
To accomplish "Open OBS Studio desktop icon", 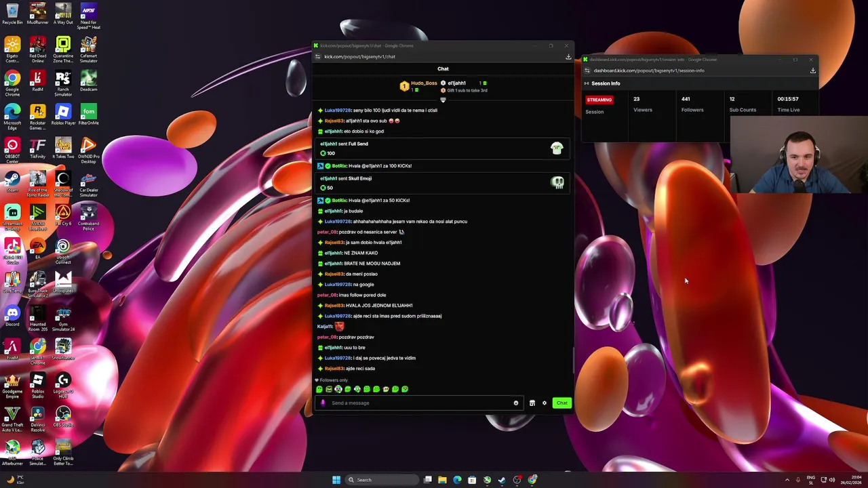I will (x=63, y=416).
